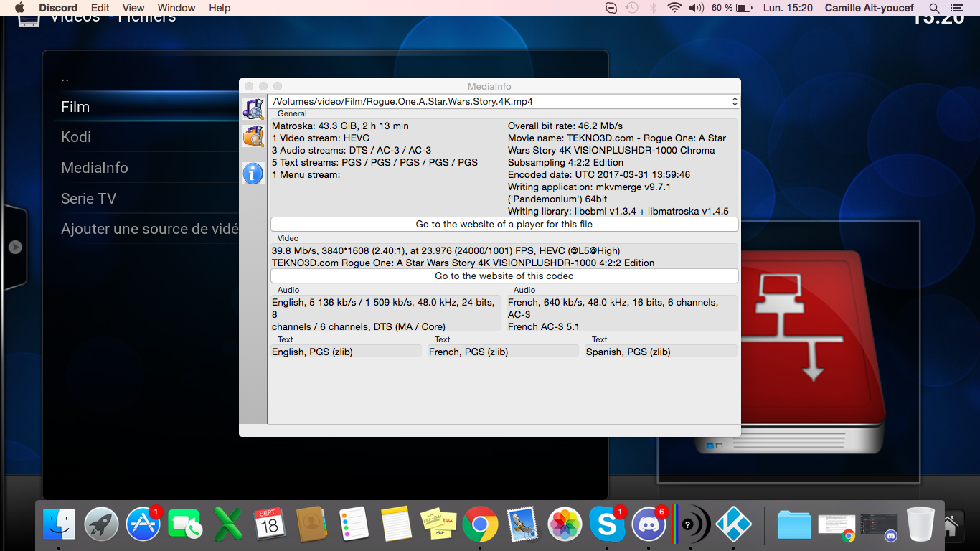Click the Time Machine menu bar icon
980x551 pixels.
(x=632, y=8)
